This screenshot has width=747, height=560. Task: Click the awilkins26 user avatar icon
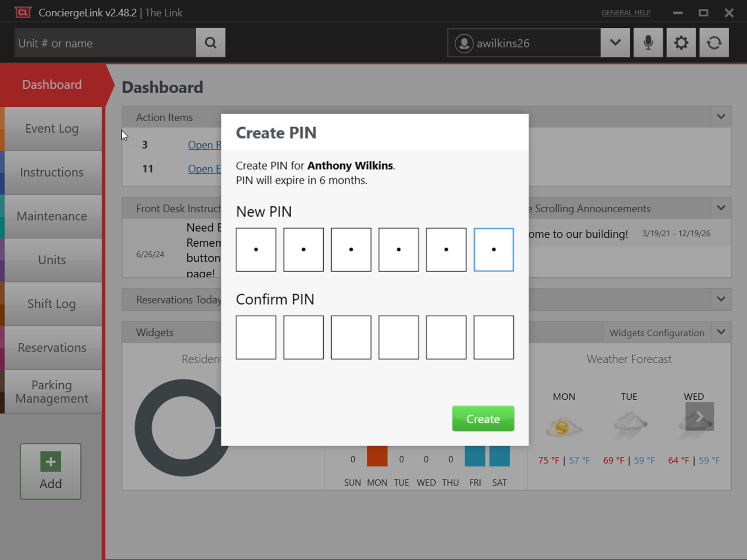click(x=464, y=43)
